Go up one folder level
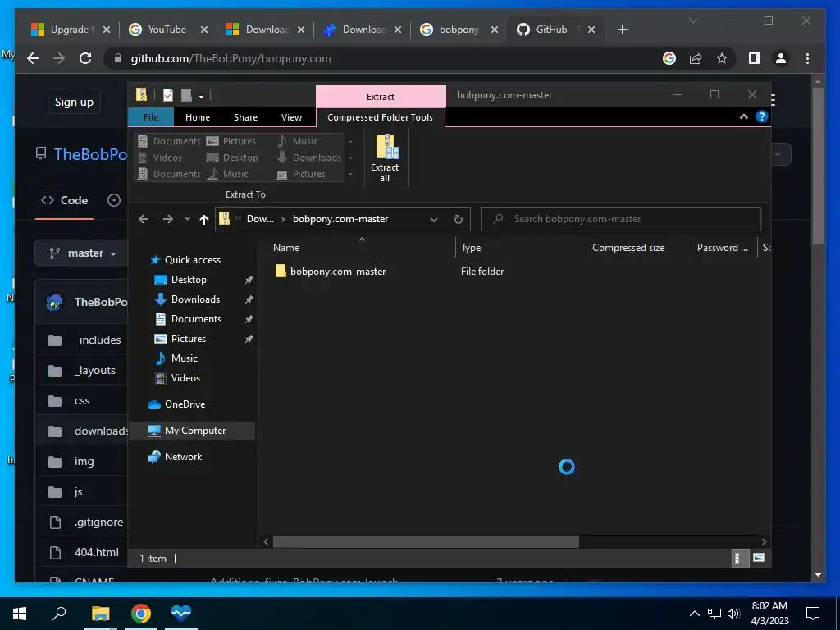This screenshot has width=840, height=630. (x=203, y=219)
